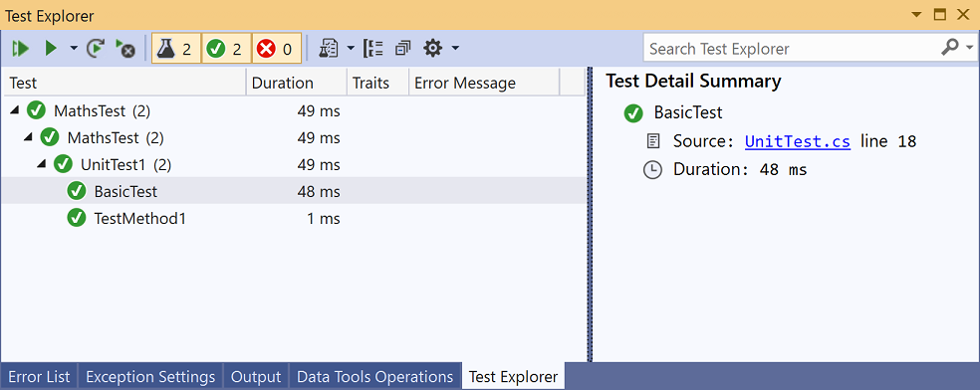Open the UnitTest.cs source link
Viewport: 980px width, 390px height.
798,141
